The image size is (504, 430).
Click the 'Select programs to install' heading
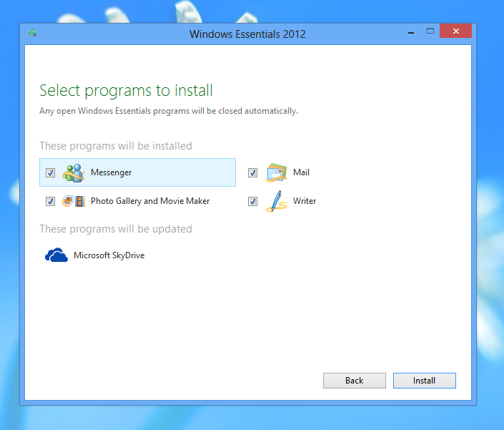[126, 90]
